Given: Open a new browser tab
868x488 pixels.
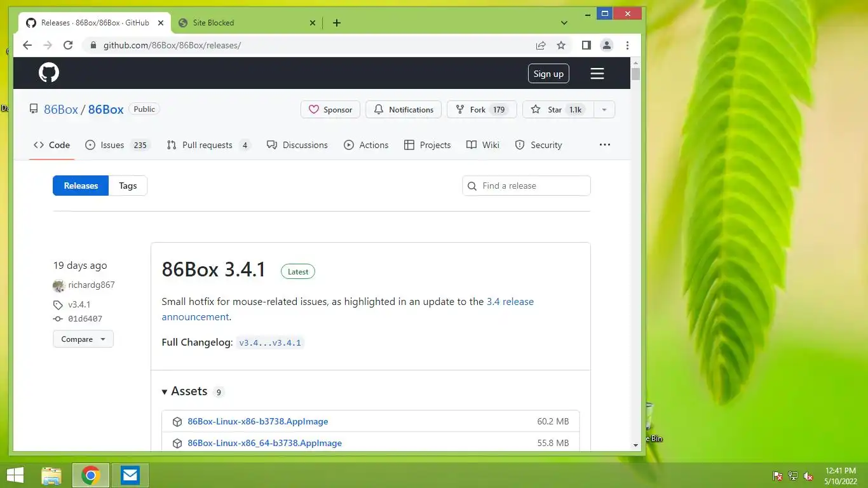Looking at the screenshot, I should tap(337, 23).
